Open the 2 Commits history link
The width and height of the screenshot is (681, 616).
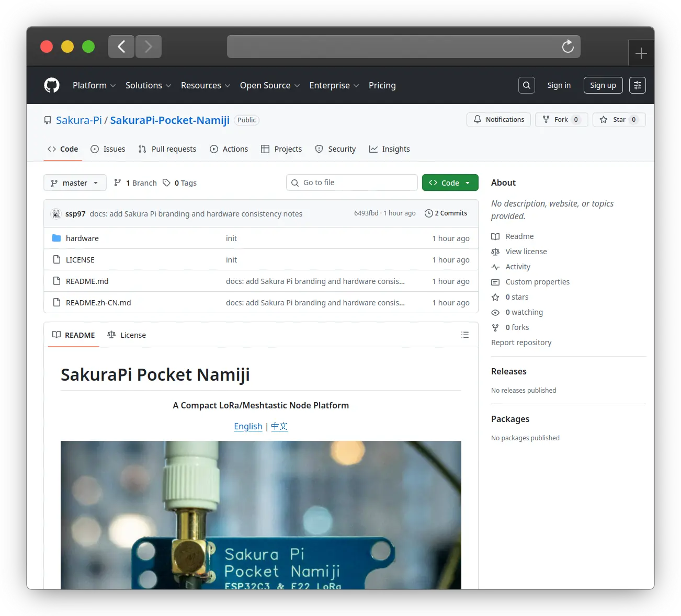click(x=446, y=213)
